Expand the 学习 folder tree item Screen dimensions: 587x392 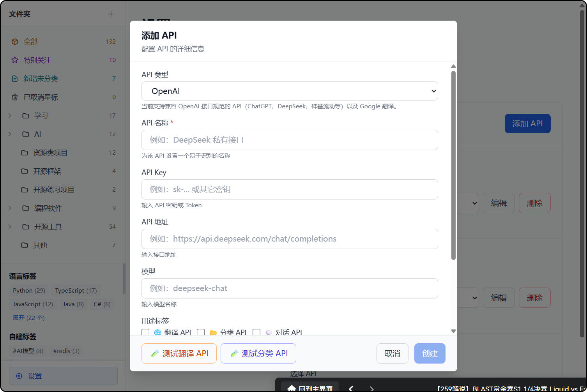point(9,115)
